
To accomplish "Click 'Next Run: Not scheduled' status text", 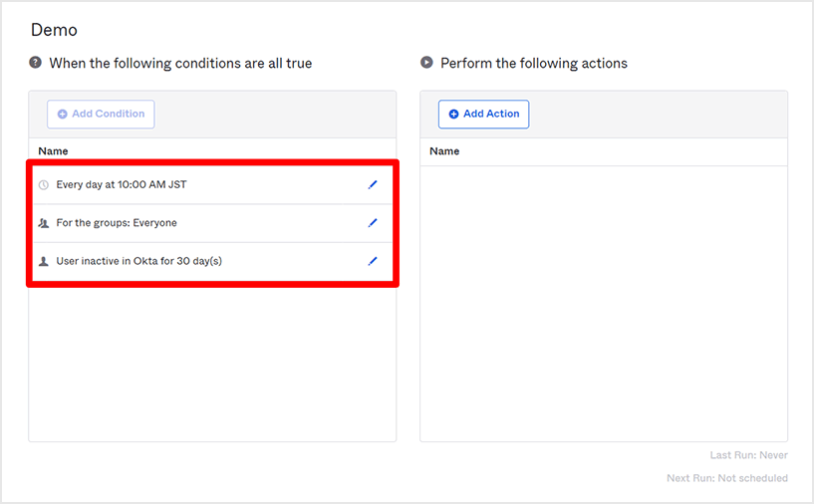I will 726,478.
